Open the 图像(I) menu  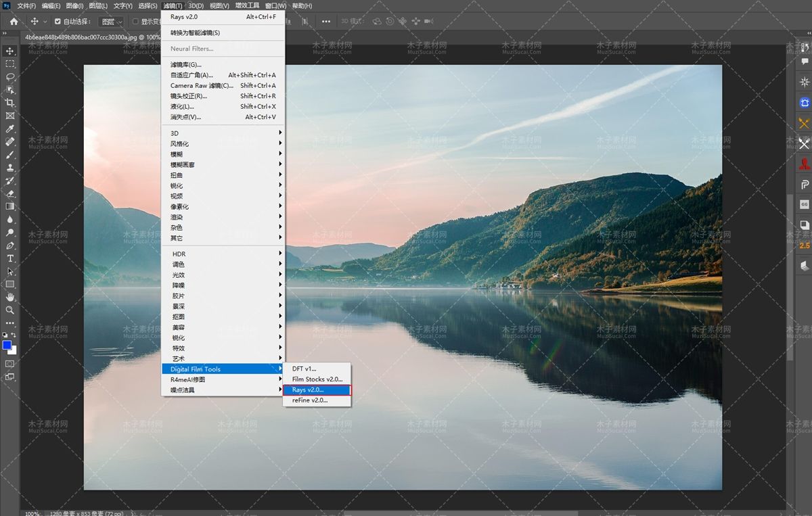[74, 5]
